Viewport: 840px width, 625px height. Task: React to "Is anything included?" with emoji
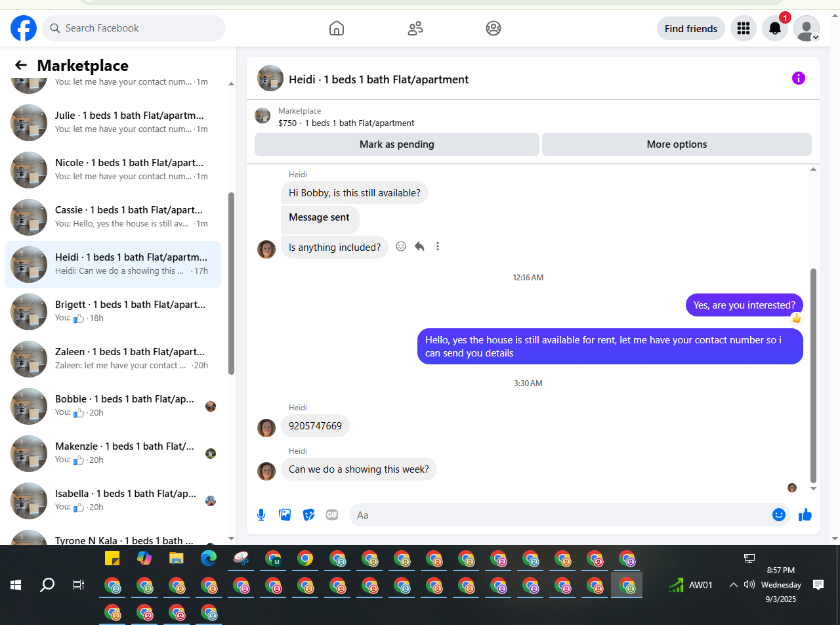tap(401, 246)
